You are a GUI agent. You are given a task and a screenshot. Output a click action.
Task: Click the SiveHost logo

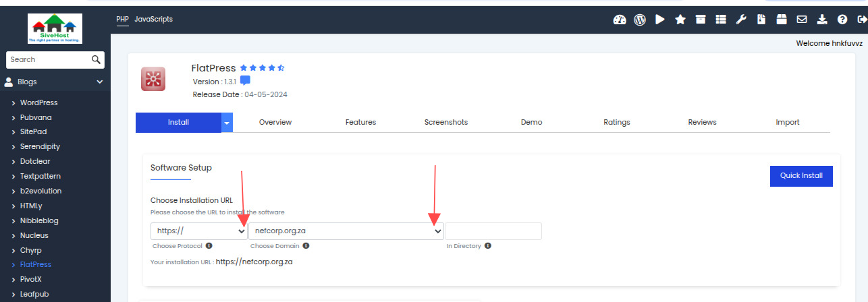55,29
